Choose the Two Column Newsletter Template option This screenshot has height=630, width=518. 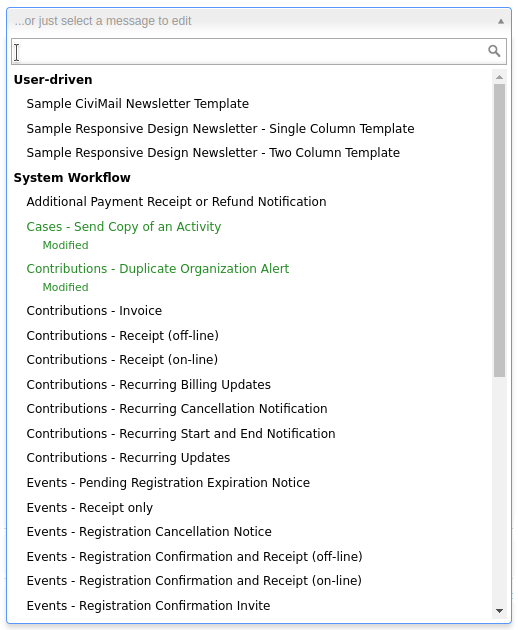(x=250, y=153)
